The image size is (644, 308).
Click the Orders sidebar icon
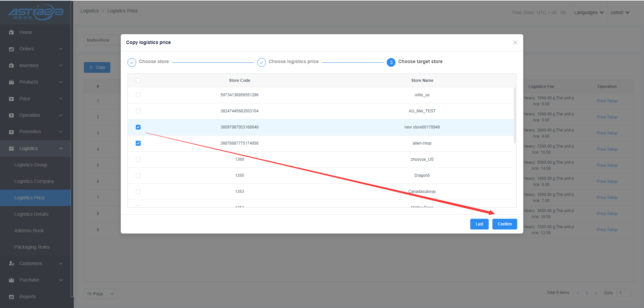(11, 49)
